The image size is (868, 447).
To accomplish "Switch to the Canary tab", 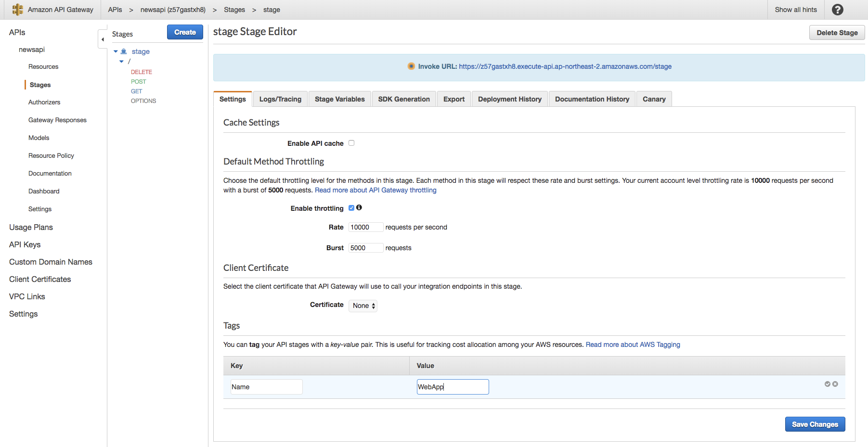I will click(654, 99).
